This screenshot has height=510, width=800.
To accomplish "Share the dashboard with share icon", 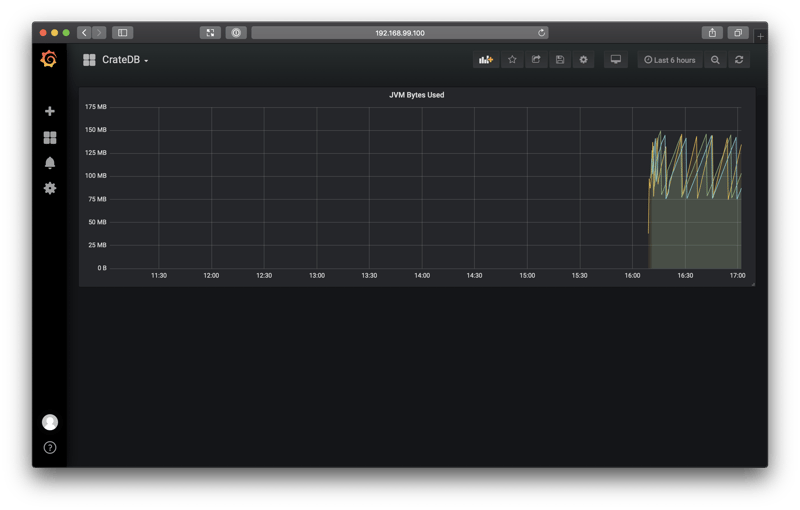I will coord(536,60).
